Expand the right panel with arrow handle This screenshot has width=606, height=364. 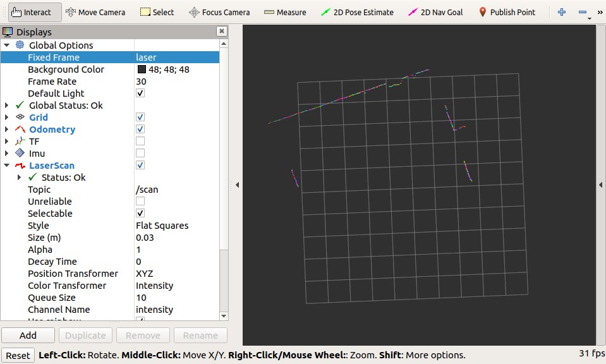click(600, 185)
